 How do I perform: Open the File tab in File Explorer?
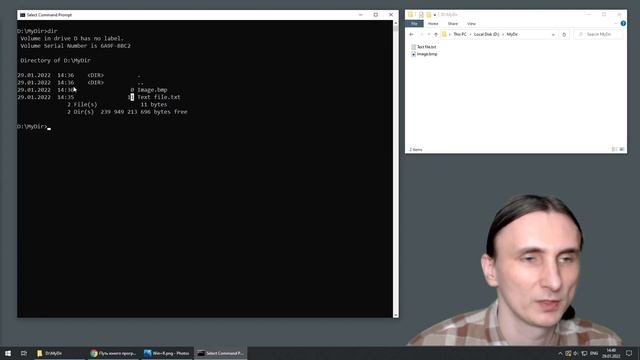[414, 24]
